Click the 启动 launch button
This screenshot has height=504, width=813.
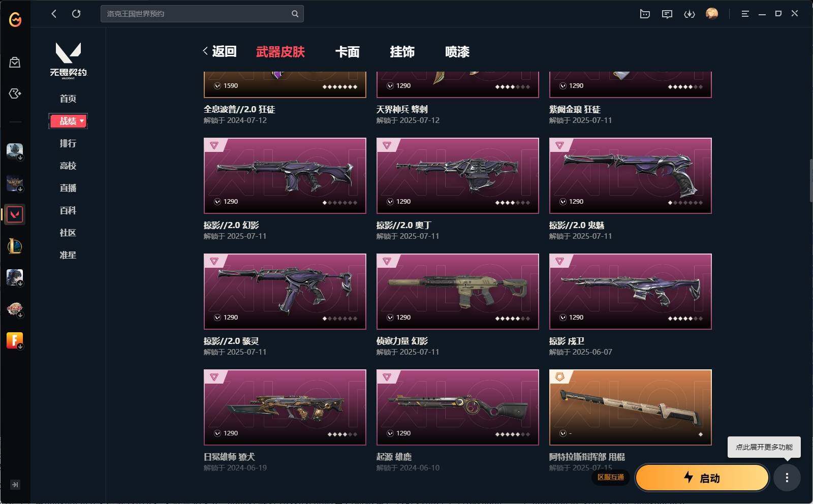click(702, 478)
